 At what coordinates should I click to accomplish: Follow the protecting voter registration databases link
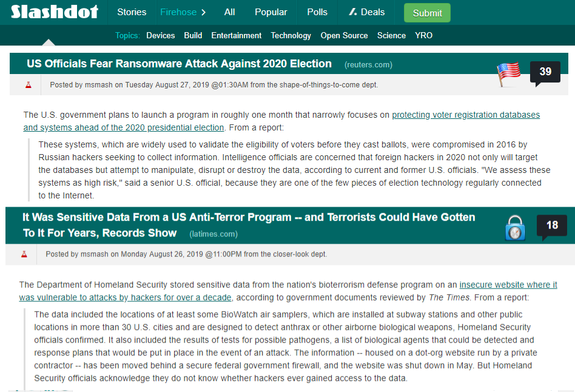click(x=281, y=121)
